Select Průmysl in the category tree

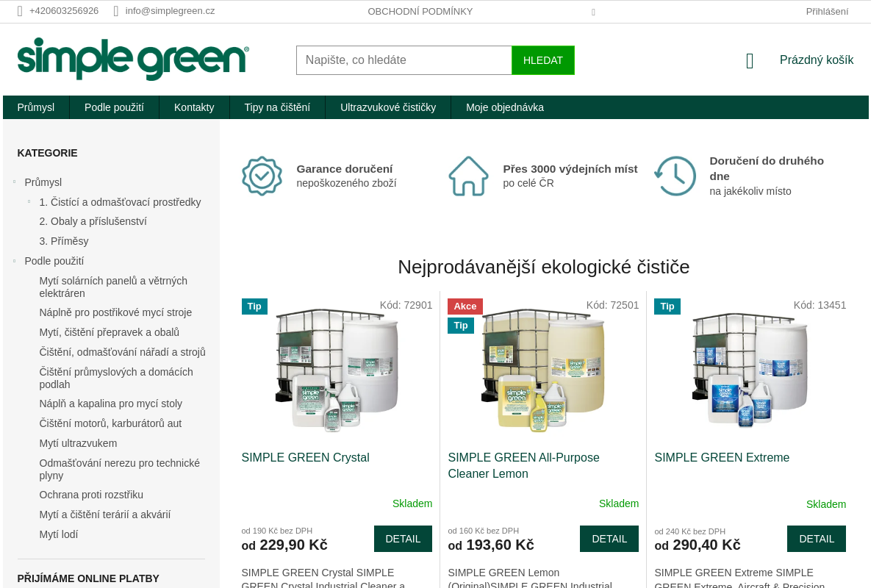43,182
